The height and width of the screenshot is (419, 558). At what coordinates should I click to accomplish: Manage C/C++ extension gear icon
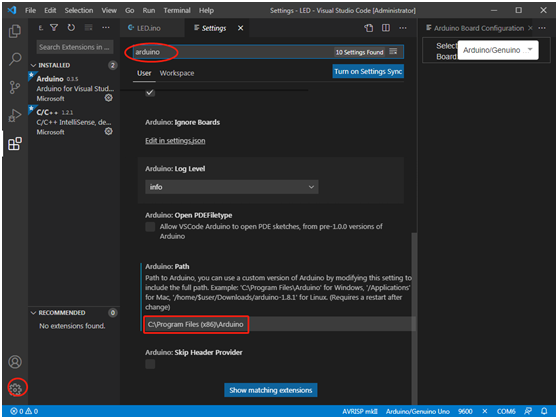109,131
